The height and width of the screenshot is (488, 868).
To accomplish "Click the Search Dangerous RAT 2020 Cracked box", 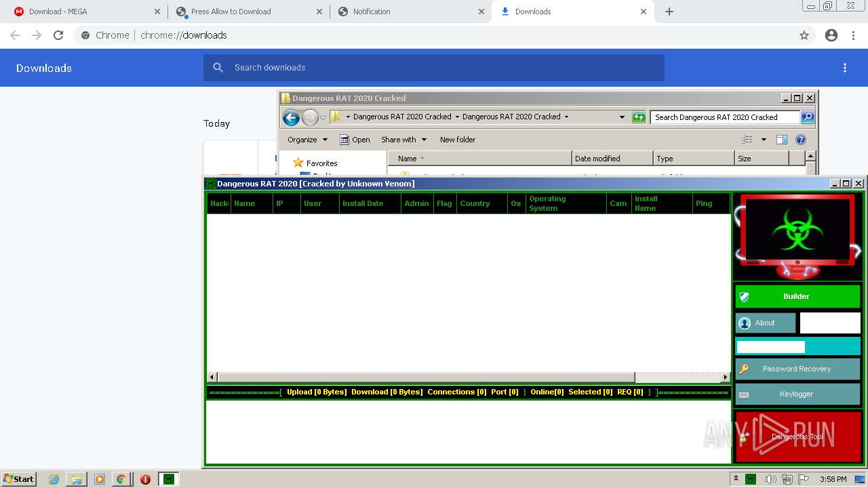I will click(x=725, y=117).
